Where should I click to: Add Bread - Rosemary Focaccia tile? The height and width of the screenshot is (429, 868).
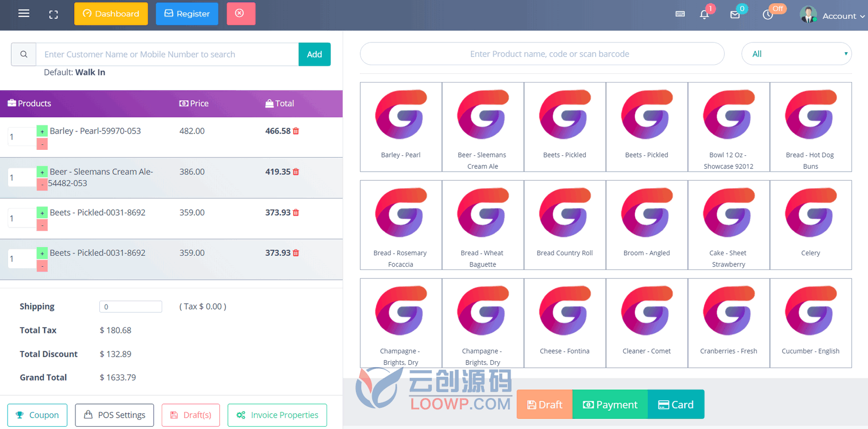[x=401, y=225]
